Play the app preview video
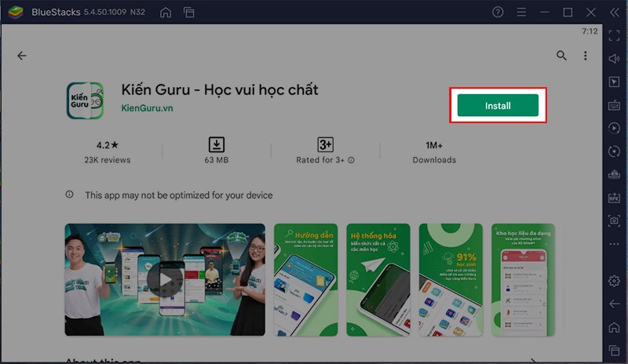628x364 pixels. point(165,279)
